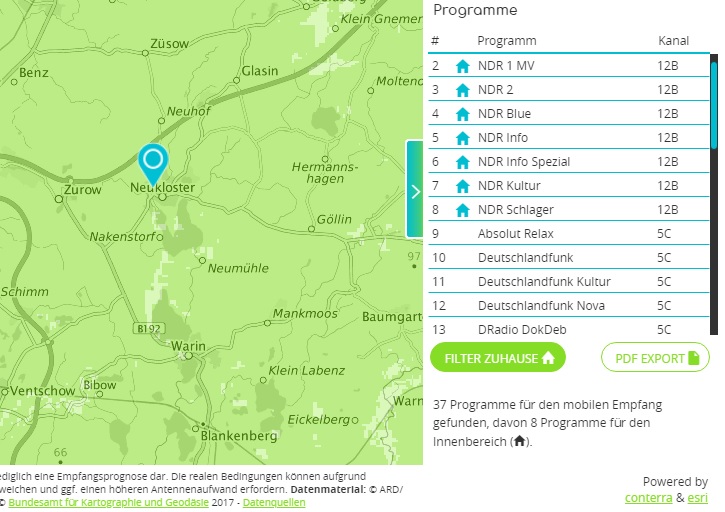Click the map pin marker at Neukloster
This screenshot has width=725, height=512.
click(x=153, y=162)
